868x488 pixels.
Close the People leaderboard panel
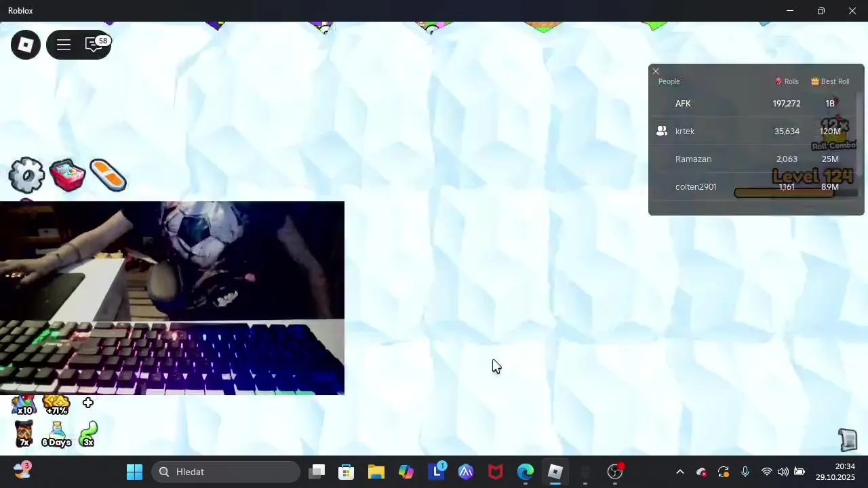[656, 71]
